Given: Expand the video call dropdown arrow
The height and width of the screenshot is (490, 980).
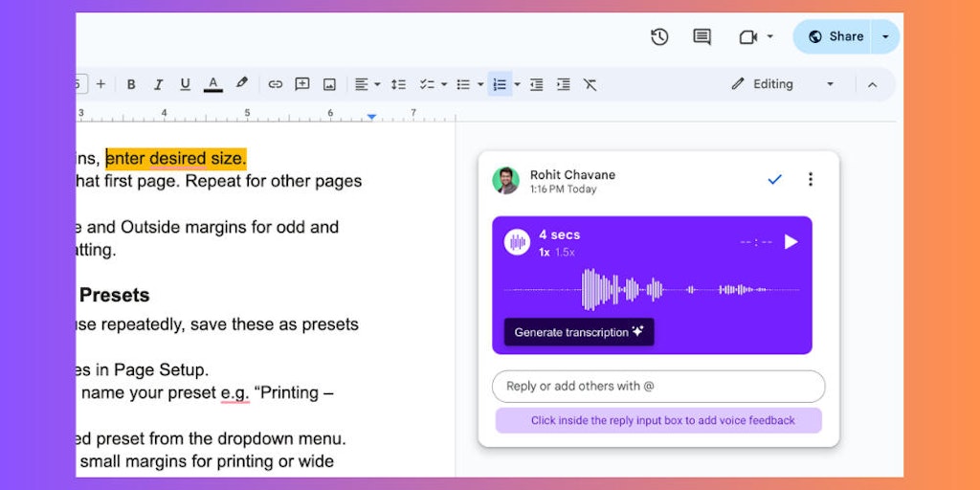Looking at the screenshot, I should tap(770, 37).
